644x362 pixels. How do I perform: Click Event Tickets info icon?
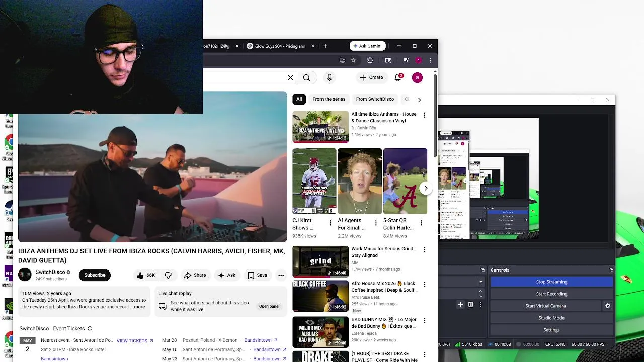click(x=90, y=329)
